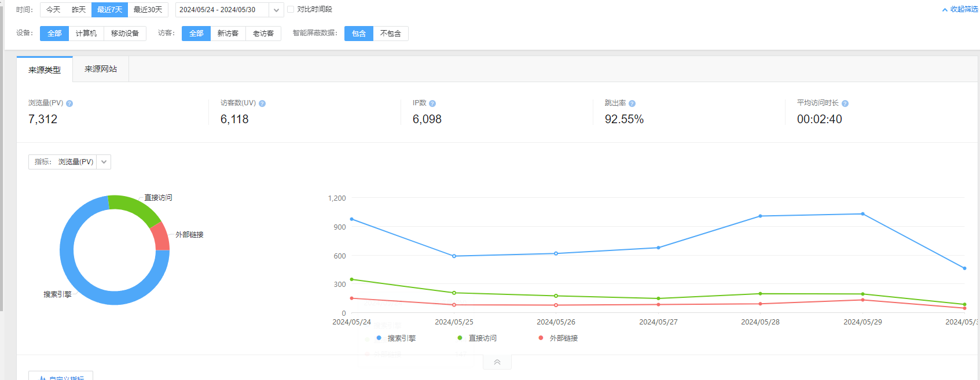Click 收起筛选 link to hide filters

960,9
